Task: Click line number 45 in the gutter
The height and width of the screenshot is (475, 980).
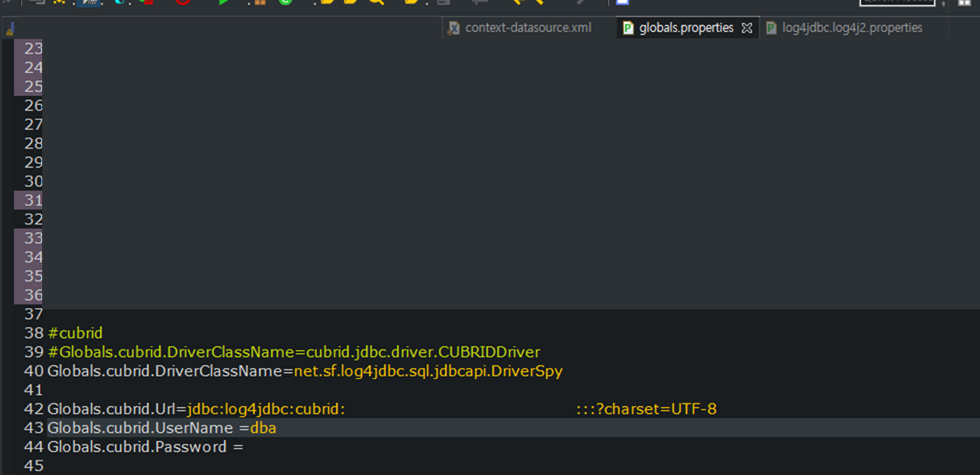Action: [x=34, y=466]
